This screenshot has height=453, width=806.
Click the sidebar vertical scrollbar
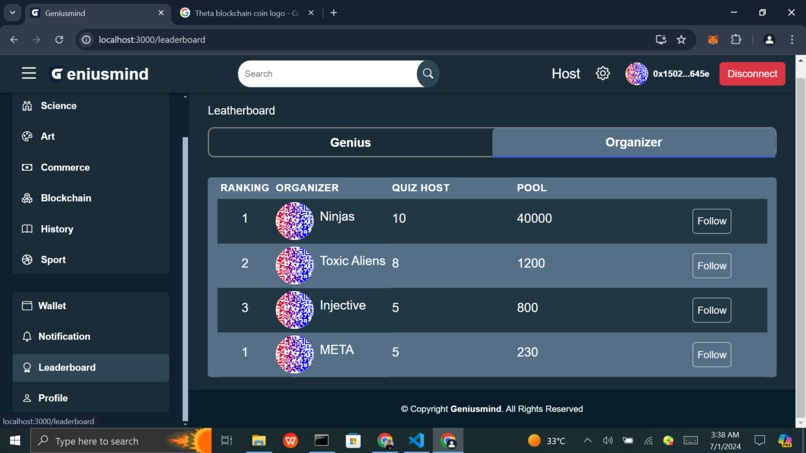(185, 278)
